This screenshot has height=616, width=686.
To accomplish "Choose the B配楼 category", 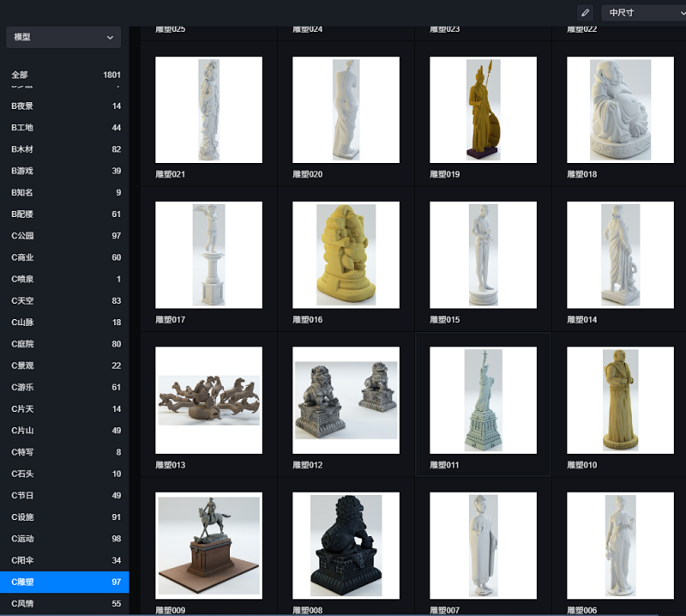I will pyautogui.click(x=65, y=214).
